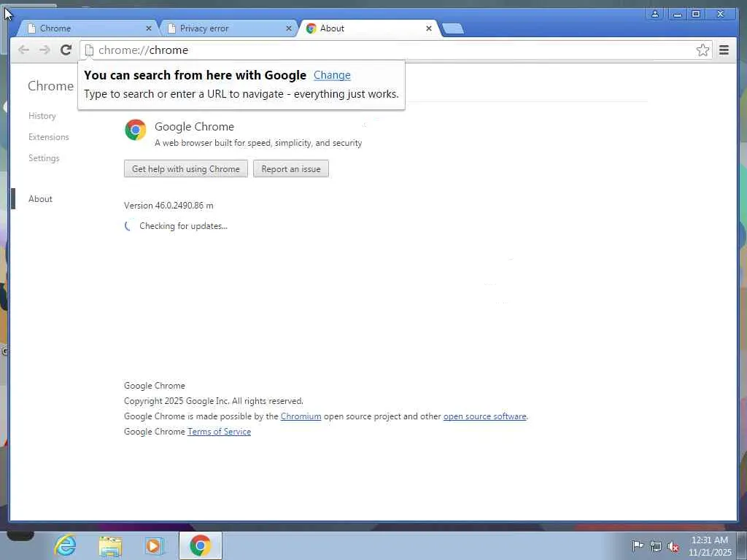Click the Chrome heading in sidebar
The width and height of the screenshot is (747, 560).
tap(50, 86)
